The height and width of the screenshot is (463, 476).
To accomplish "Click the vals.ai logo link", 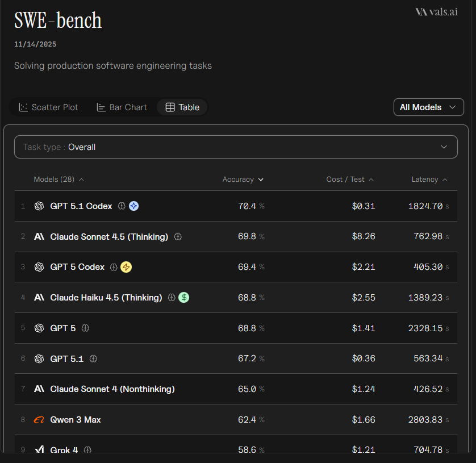I will point(436,12).
